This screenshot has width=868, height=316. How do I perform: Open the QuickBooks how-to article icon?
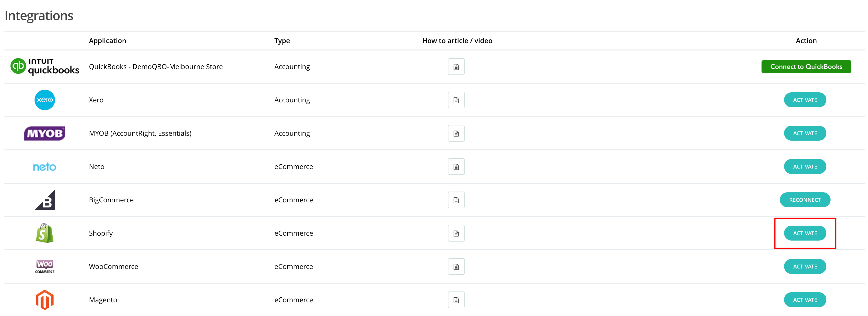pos(456,67)
